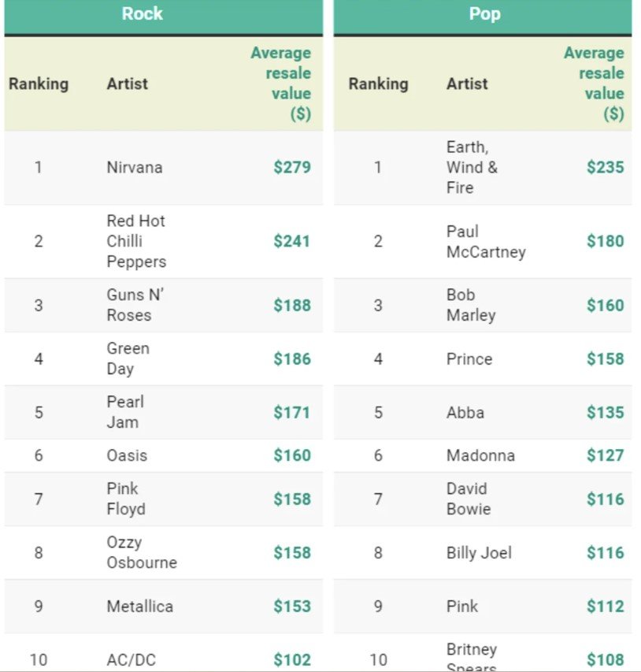Select the Paul McCartney row
Viewport: 641px width, 672px height.
point(483,241)
